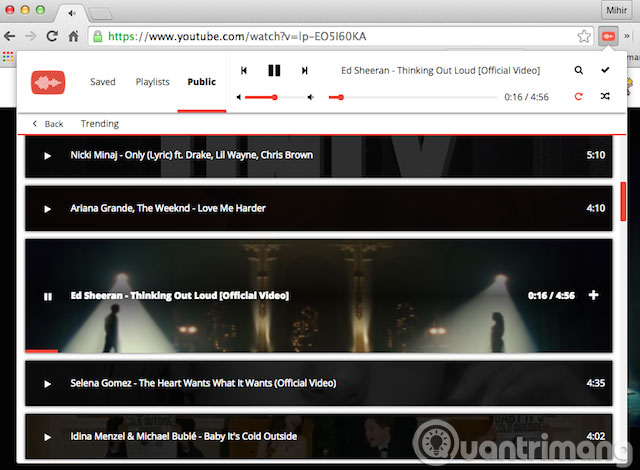Adjust the volume slider handle
Image resolution: width=640 pixels, height=470 pixels.
[x=275, y=97]
